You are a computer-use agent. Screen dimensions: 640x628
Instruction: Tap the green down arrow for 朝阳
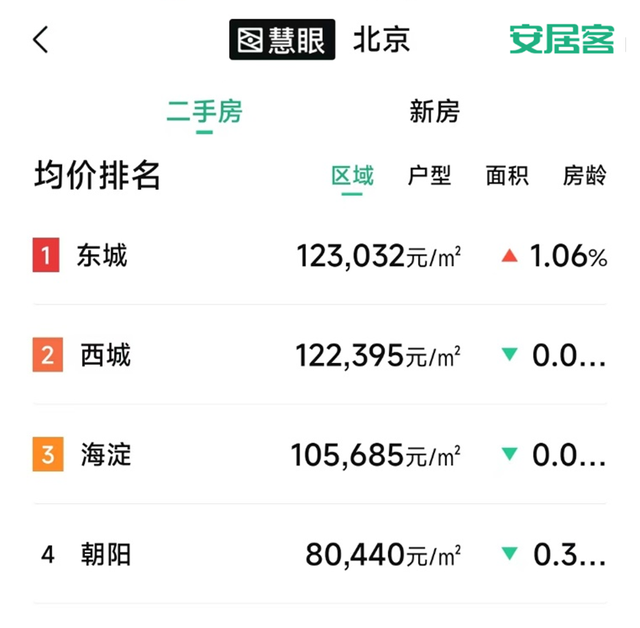point(510,554)
